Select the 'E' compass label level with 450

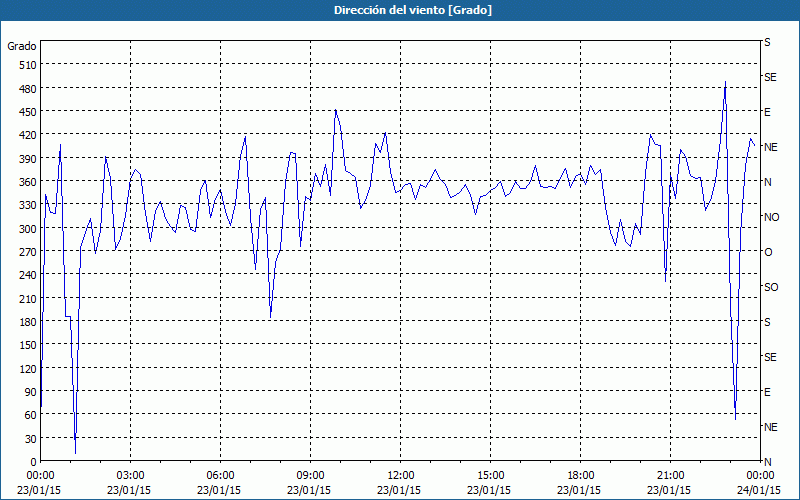coord(767,112)
